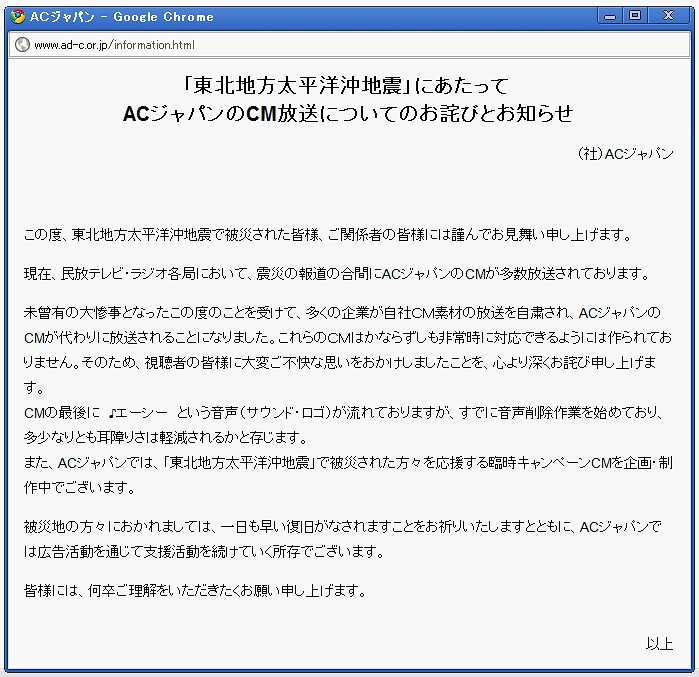699x677 pixels.
Task: Maximize the ACジャパン popup window
Action: click(634, 16)
